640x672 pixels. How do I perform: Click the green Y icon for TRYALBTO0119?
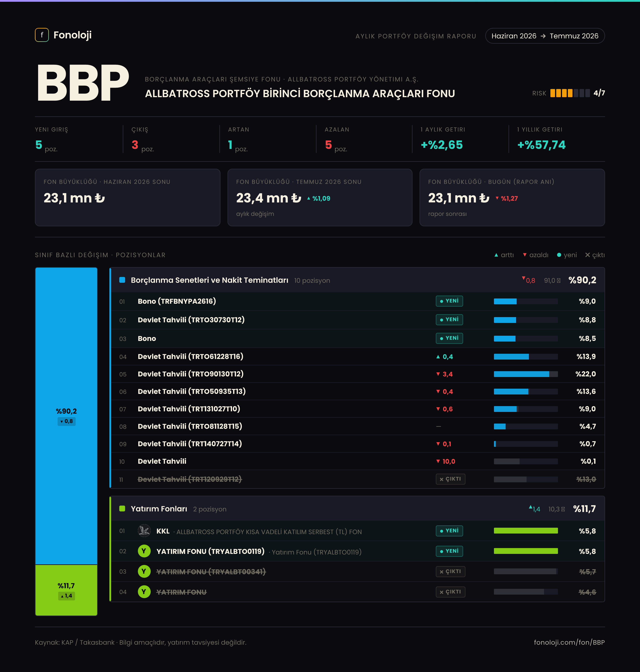coord(144,551)
